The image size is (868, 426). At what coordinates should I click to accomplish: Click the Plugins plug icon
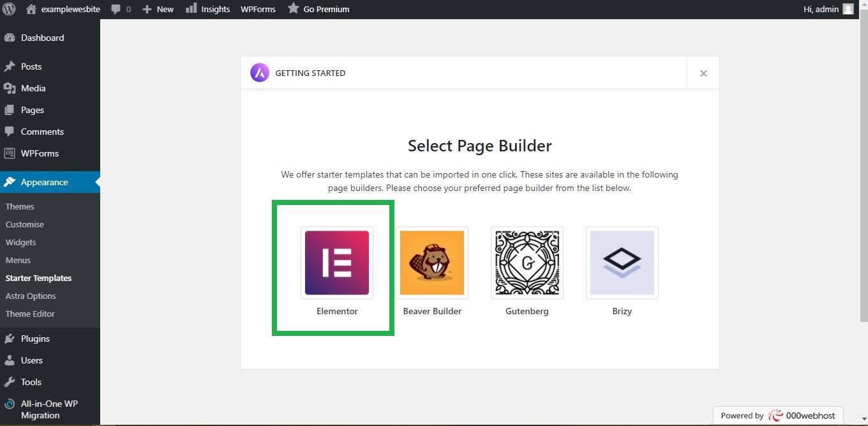[10, 339]
